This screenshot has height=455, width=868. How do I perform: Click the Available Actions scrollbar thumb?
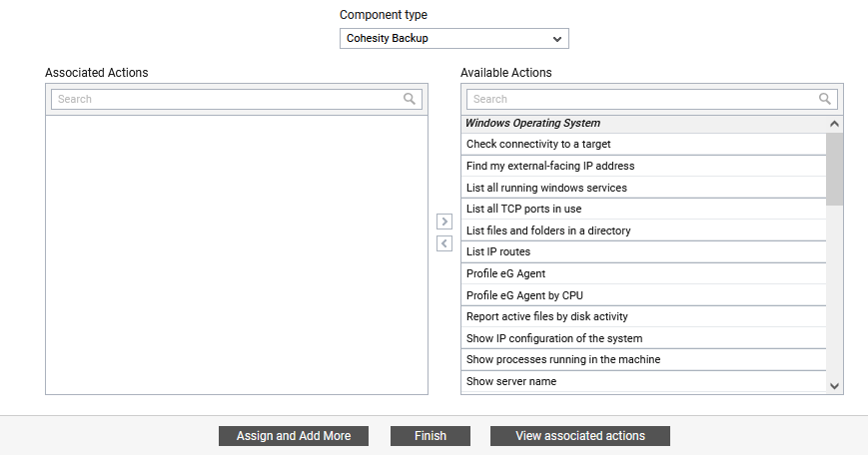pyautogui.click(x=834, y=170)
